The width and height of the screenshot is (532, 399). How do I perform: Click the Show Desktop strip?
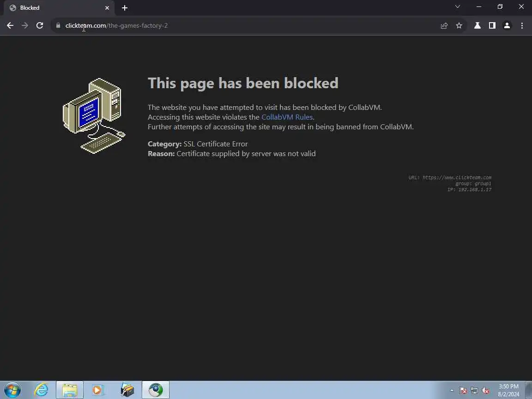pyautogui.click(x=529, y=390)
